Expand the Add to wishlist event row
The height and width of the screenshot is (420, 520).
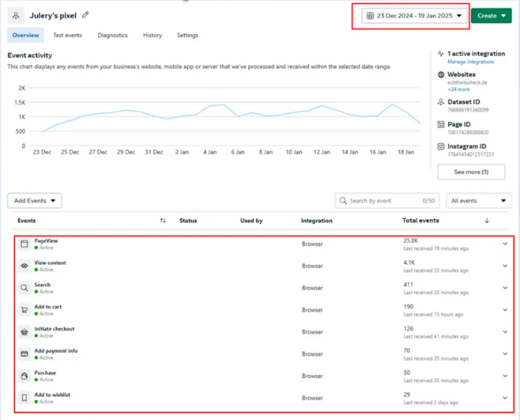click(x=505, y=397)
